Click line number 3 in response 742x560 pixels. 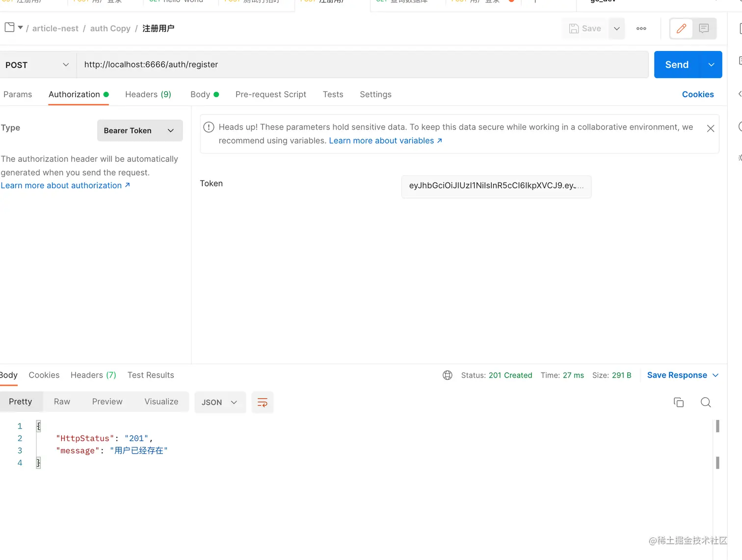click(x=20, y=451)
